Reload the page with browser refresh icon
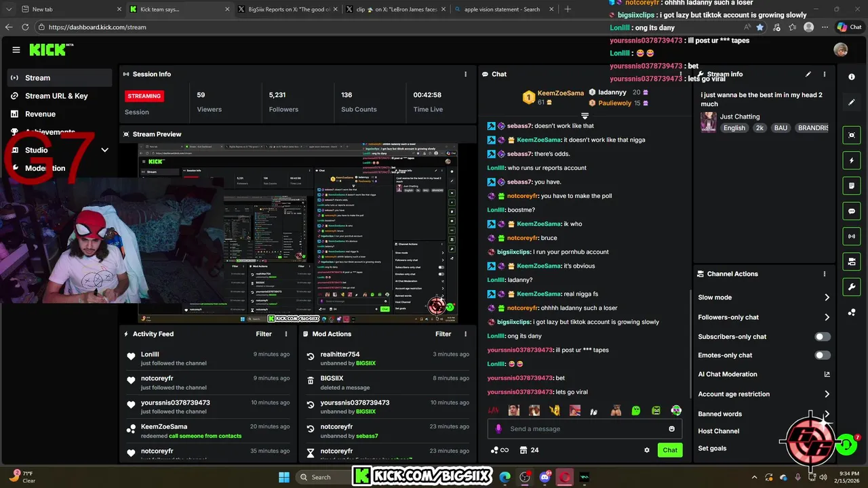This screenshot has height=488, width=868. (25, 27)
